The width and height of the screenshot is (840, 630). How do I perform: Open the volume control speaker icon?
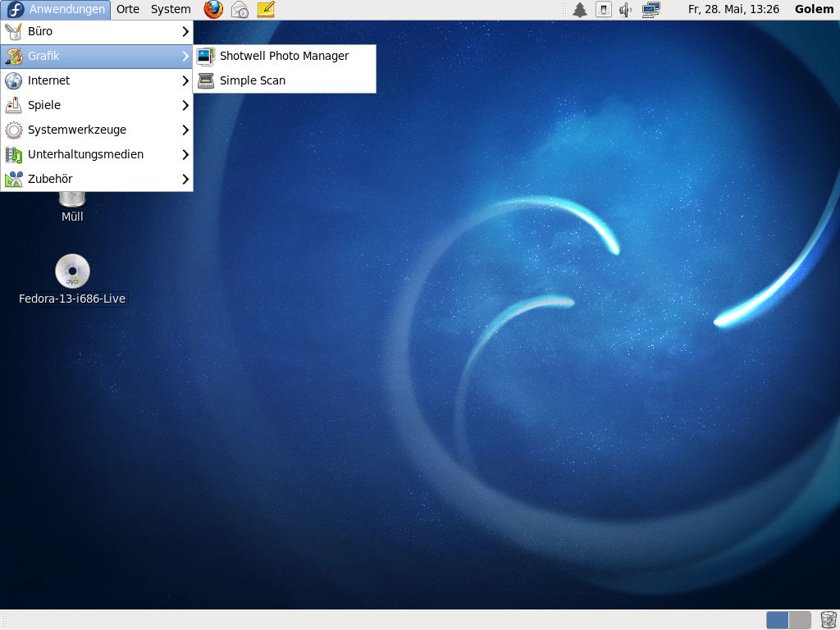625,10
